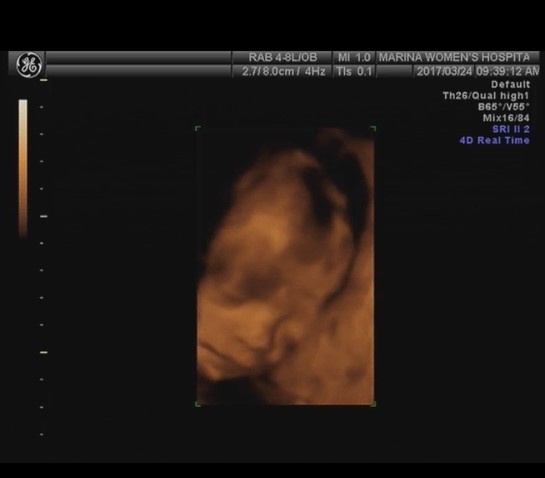Image resolution: width=545 pixels, height=478 pixels.
Task: Click the 09:39:12 AM time display
Action: [x=507, y=72]
